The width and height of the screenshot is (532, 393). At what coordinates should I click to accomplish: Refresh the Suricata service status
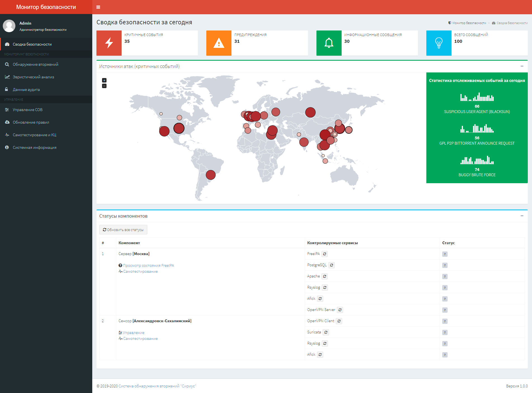[x=326, y=332]
